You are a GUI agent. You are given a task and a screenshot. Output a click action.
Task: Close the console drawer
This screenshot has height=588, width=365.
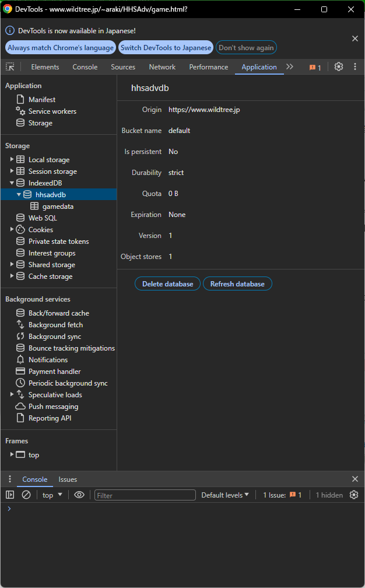point(355,479)
